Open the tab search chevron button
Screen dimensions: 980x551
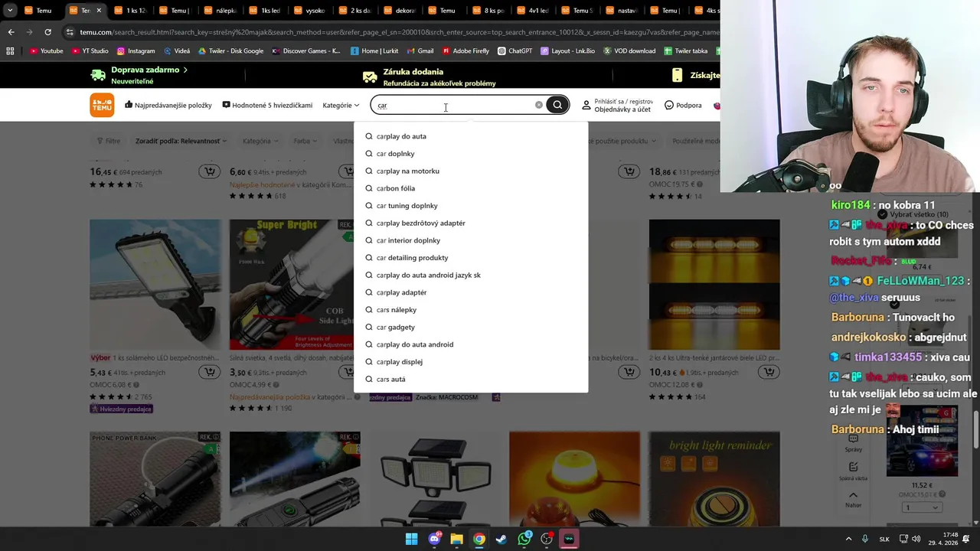click(10, 11)
